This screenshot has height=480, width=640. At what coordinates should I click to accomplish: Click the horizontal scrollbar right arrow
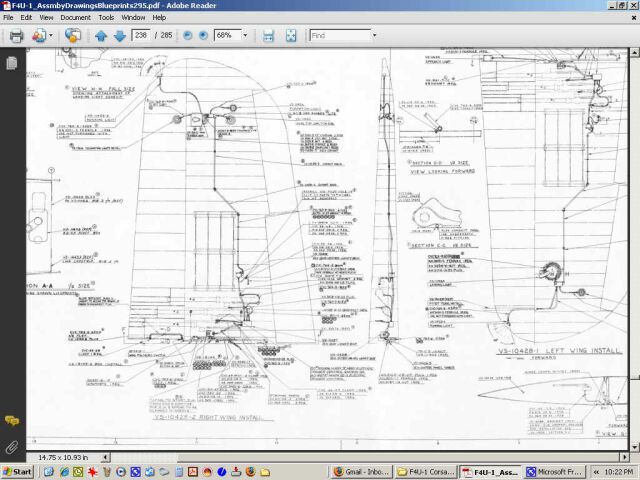click(624, 458)
